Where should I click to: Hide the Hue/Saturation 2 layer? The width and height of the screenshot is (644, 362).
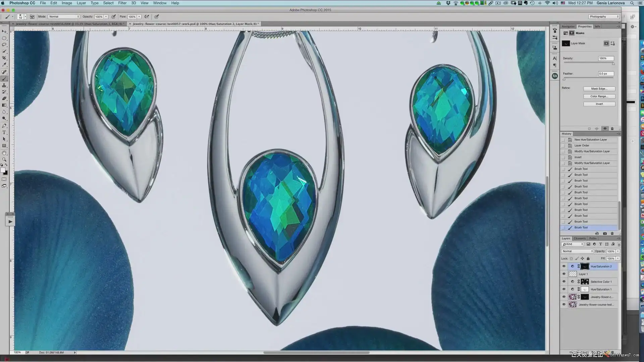(x=564, y=266)
